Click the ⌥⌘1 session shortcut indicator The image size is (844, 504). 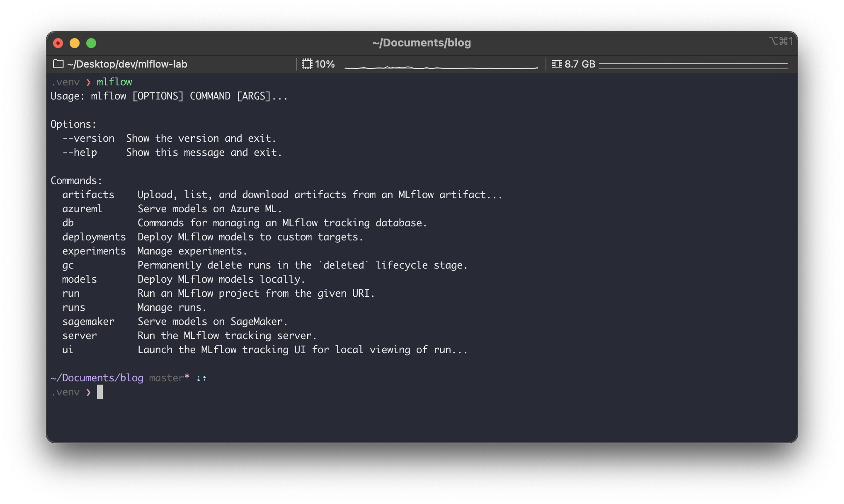781,41
